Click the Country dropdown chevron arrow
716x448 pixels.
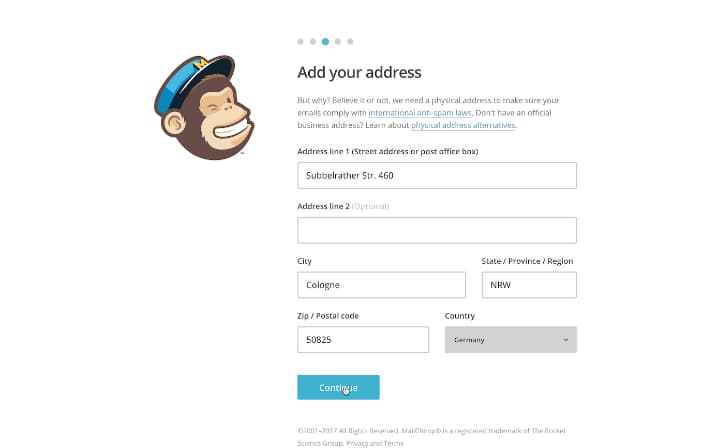pos(566,340)
